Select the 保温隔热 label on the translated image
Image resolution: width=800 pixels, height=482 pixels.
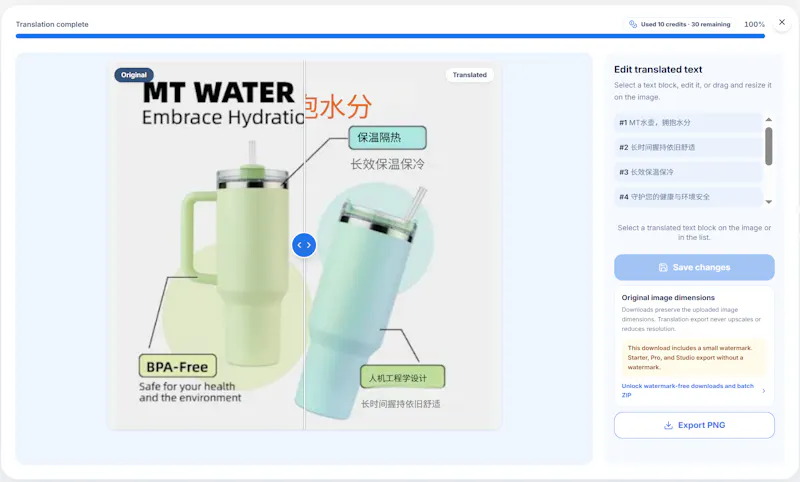pos(387,138)
